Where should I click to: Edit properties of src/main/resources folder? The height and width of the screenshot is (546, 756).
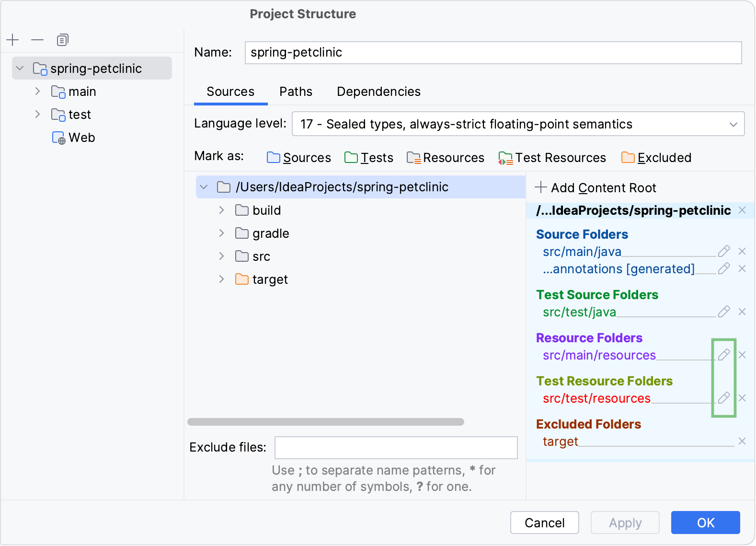723,355
